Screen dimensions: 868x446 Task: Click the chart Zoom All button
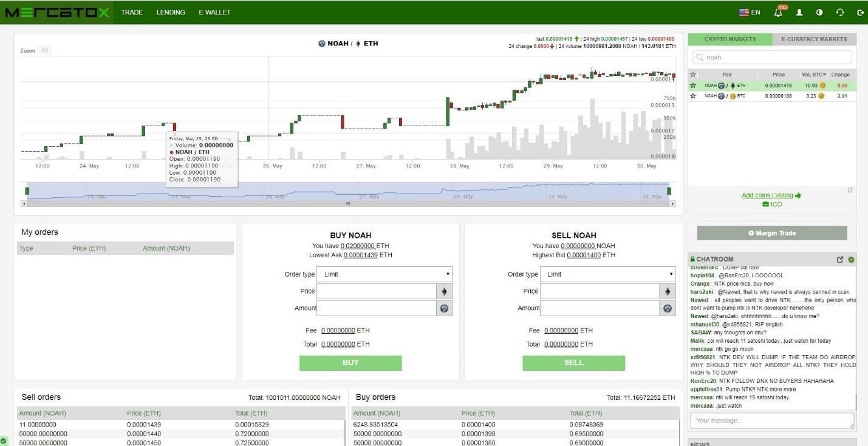tap(44, 50)
